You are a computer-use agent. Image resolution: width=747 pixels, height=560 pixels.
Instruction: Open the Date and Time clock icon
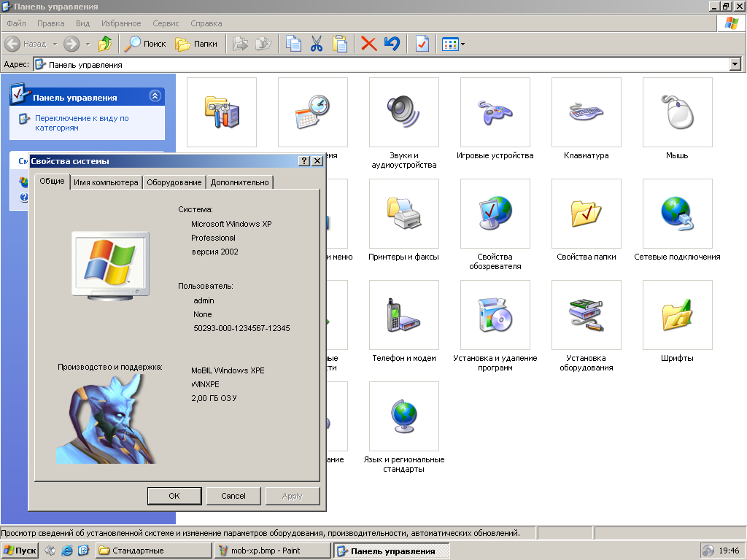(x=312, y=112)
